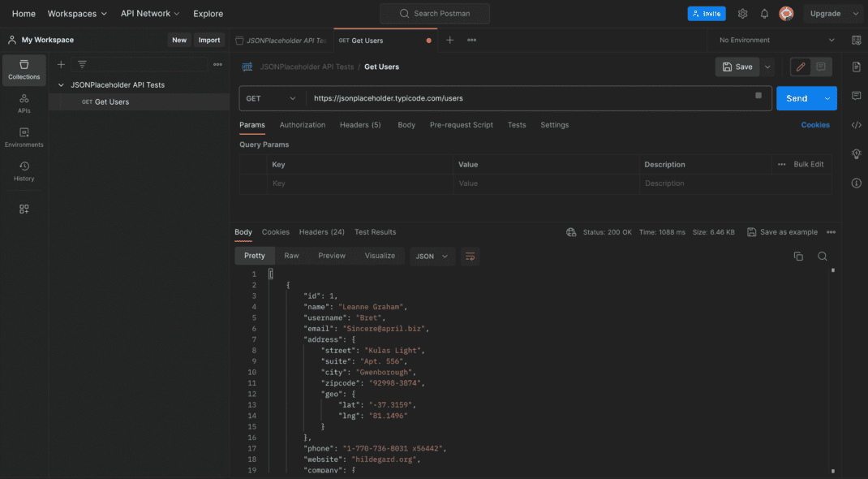Viewport: 868px width, 479px height.
Task: Open the code snippet panel icon
Action: 857,125
